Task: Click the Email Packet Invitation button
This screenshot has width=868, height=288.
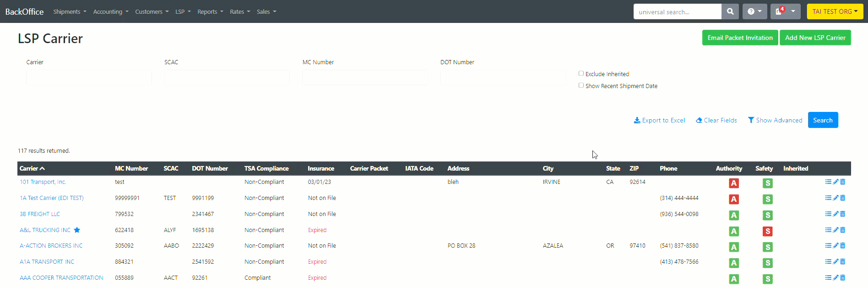Action: point(740,38)
